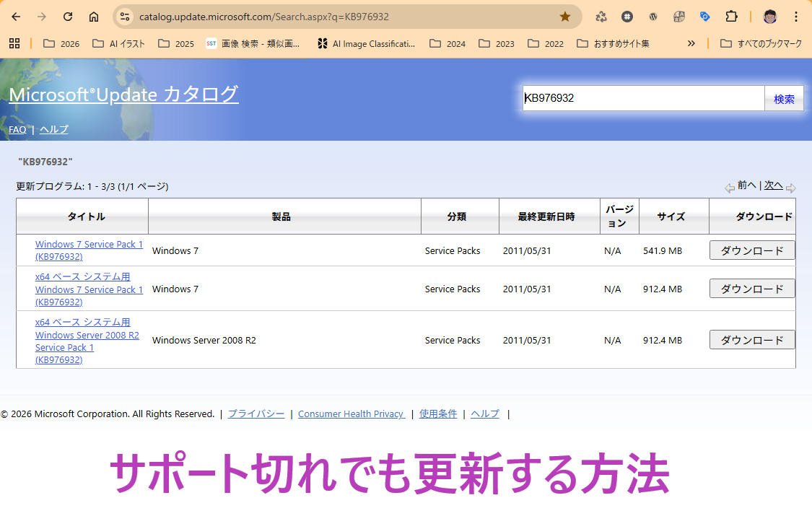This screenshot has height=516, width=812.
Task: Open the すべてのブックマーク folder
Action: (x=761, y=43)
